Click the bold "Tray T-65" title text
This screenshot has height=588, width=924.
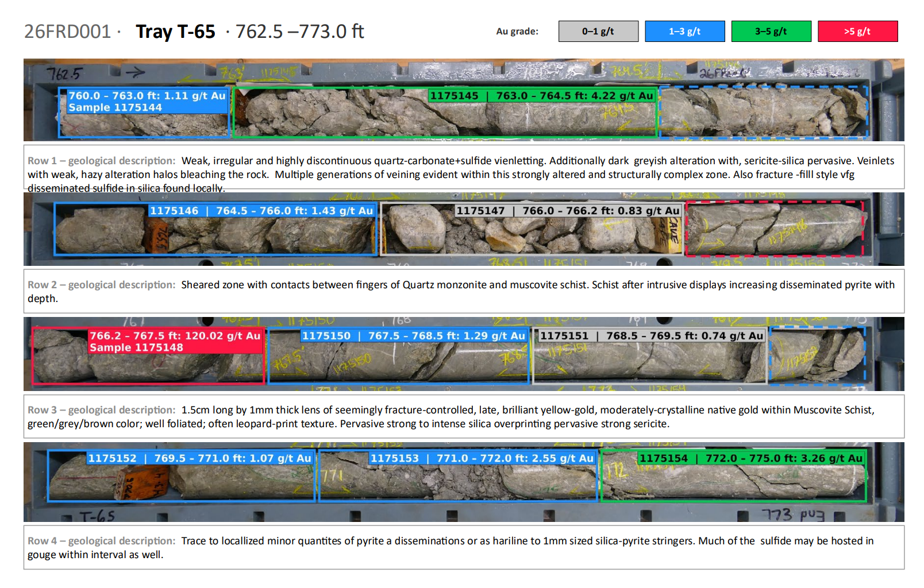click(175, 32)
